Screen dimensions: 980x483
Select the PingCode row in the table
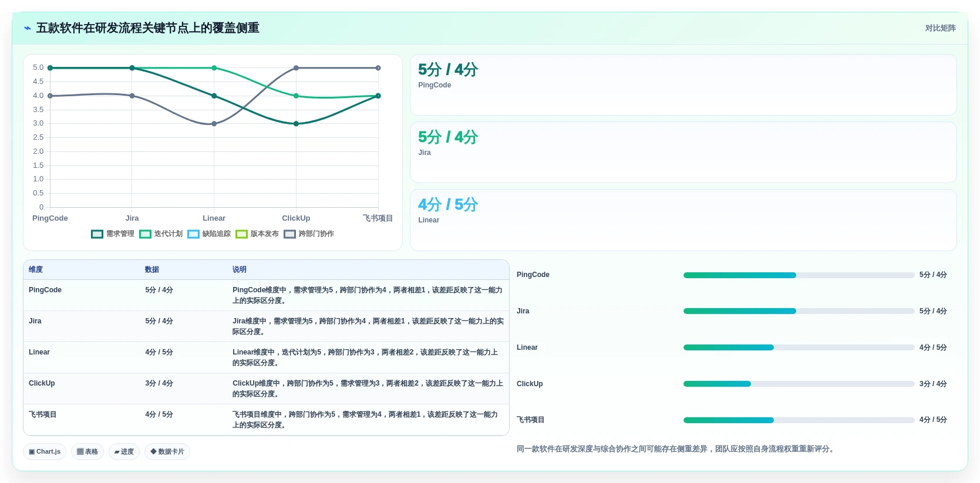coord(266,295)
